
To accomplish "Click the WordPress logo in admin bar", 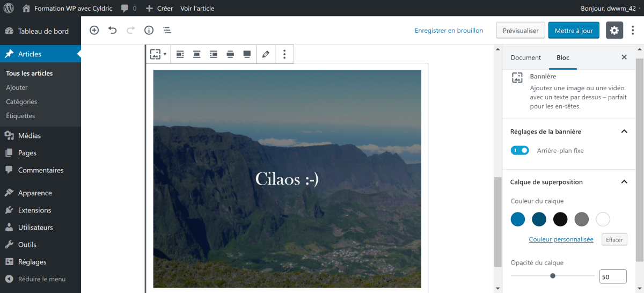I will pyautogui.click(x=9, y=8).
